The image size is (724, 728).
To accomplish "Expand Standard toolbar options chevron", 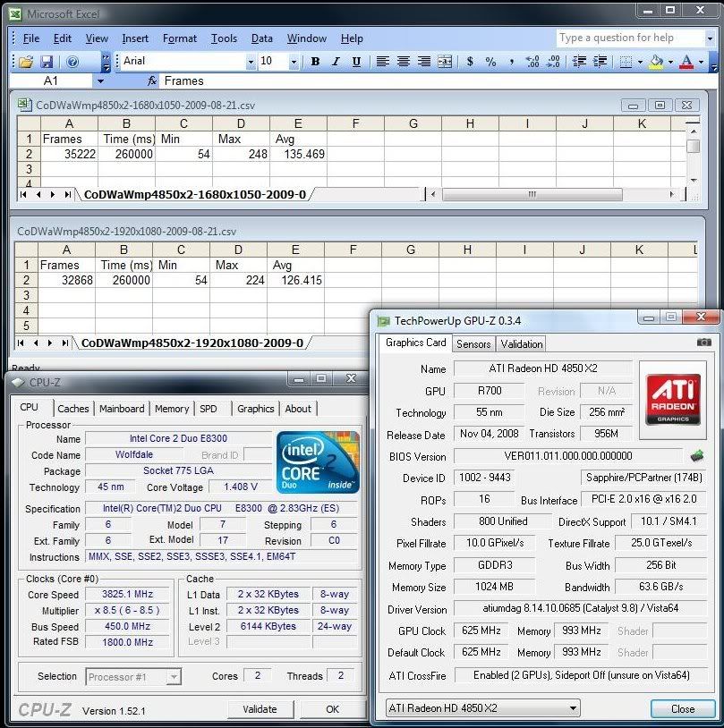I will tap(106, 63).
